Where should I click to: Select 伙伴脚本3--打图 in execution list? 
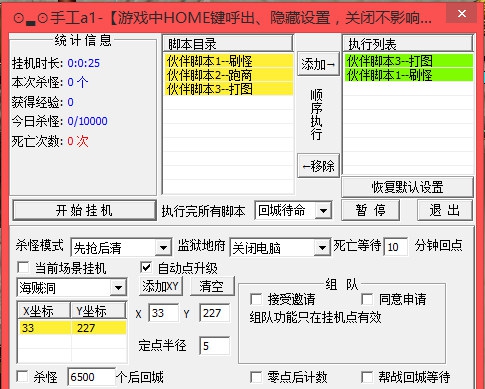tap(409, 61)
